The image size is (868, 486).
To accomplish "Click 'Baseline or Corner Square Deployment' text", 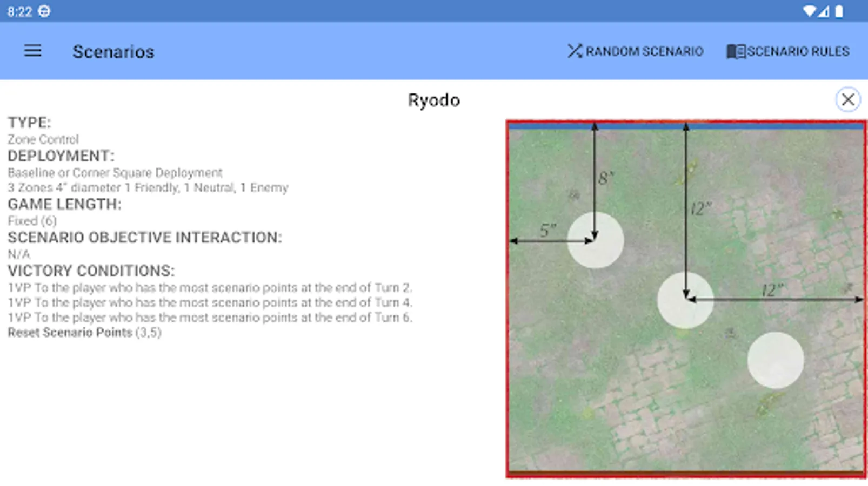I will (x=115, y=173).
